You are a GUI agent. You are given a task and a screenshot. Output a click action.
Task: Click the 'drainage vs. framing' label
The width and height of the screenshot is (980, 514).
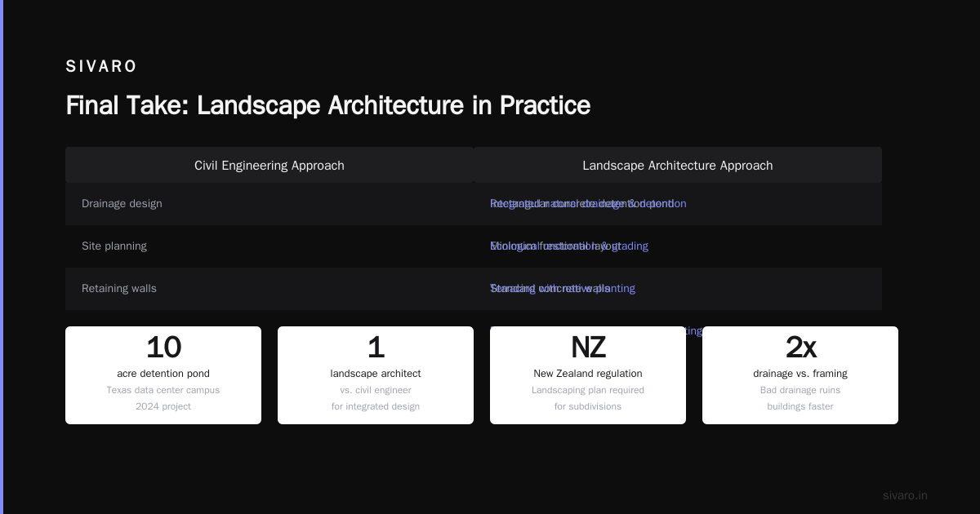800,374
